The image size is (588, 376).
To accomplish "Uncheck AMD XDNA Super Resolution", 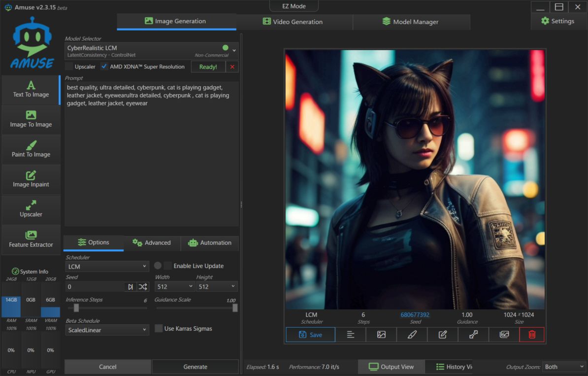I will point(104,67).
